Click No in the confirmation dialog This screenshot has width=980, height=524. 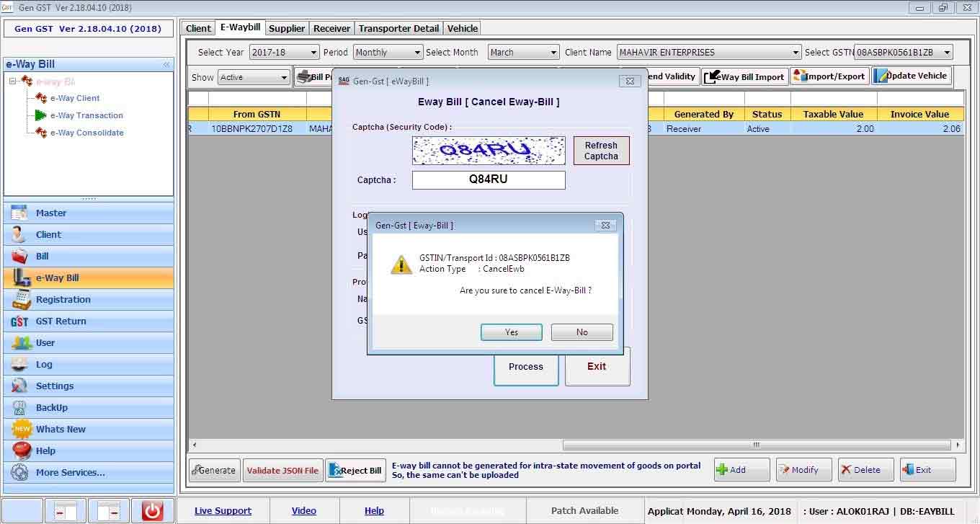pos(582,332)
